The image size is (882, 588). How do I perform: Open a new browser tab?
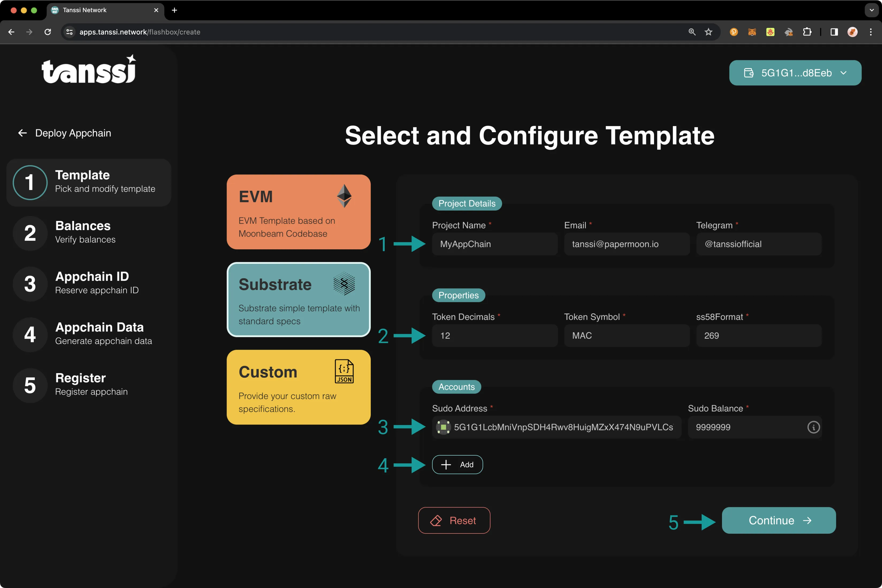click(174, 10)
